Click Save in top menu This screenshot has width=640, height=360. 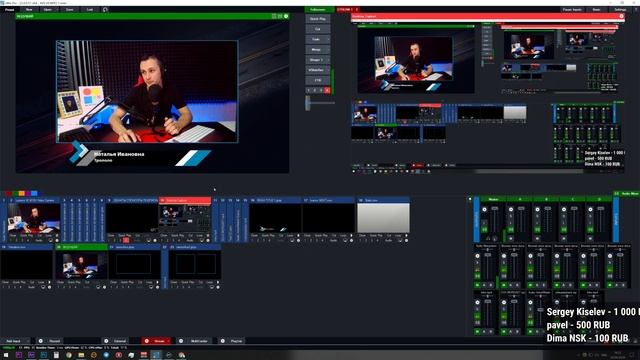(69, 9)
